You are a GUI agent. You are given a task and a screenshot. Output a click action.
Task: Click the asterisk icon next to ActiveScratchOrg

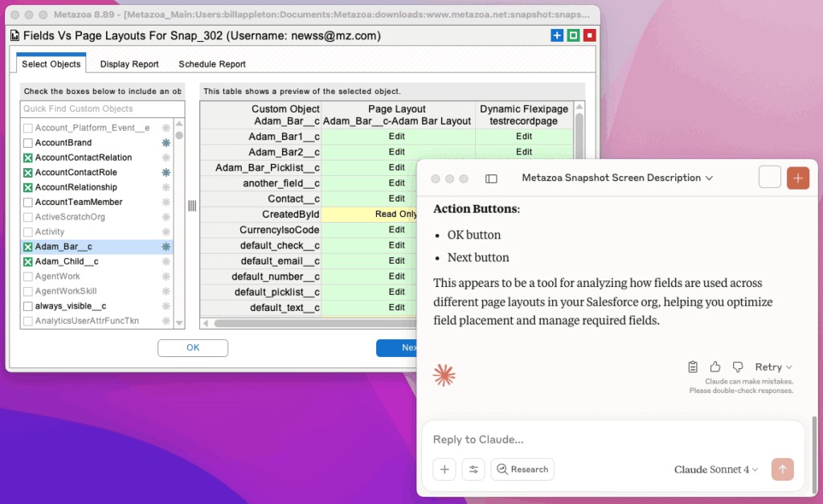[x=166, y=217]
